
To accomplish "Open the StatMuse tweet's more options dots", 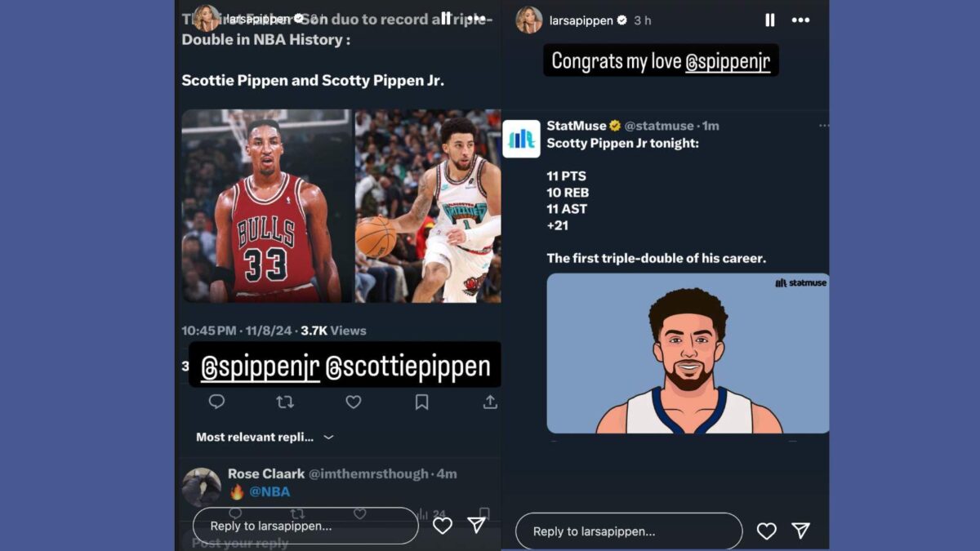I will pyautogui.click(x=823, y=126).
